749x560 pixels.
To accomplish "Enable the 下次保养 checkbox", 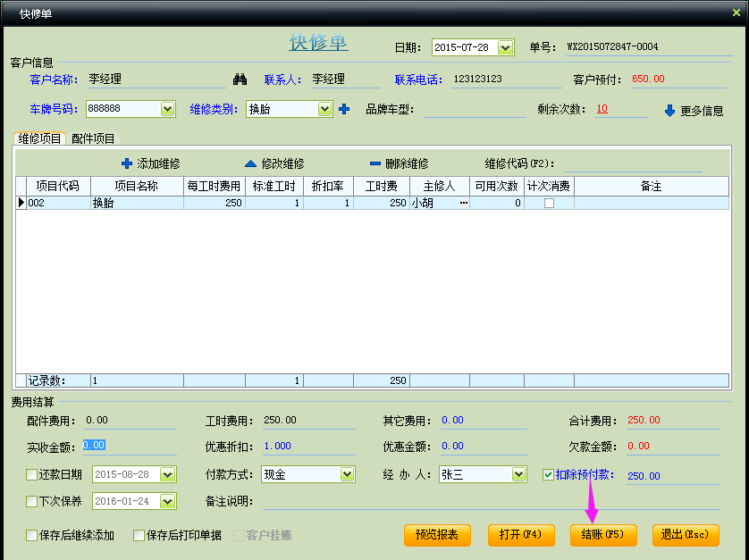I will 31,501.
